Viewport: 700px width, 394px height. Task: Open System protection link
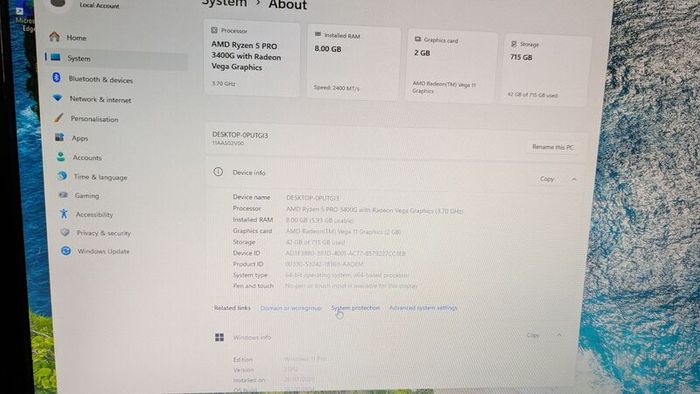click(355, 308)
